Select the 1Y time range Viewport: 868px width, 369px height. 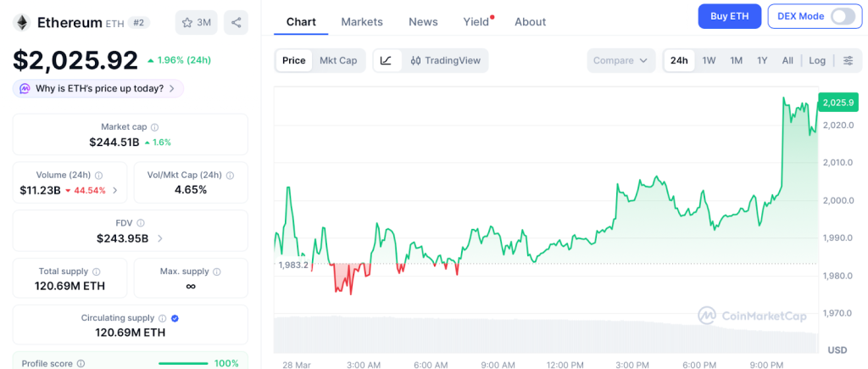pyautogui.click(x=762, y=60)
